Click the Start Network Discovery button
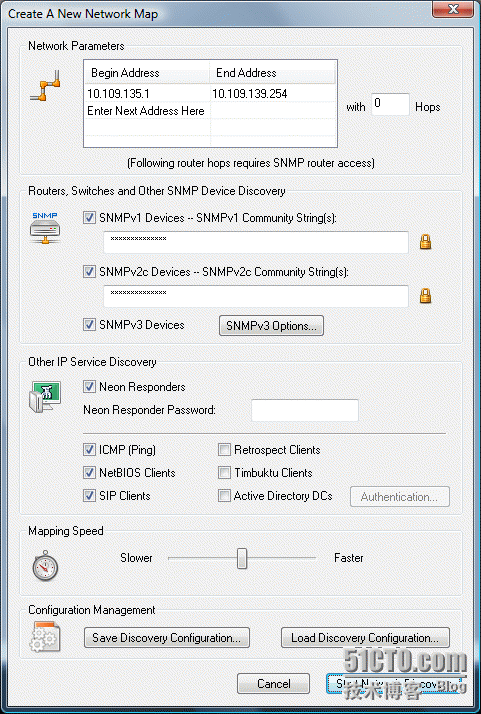Image resolution: width=481 pixels, height=714 pixels. (x=394, y=683)
